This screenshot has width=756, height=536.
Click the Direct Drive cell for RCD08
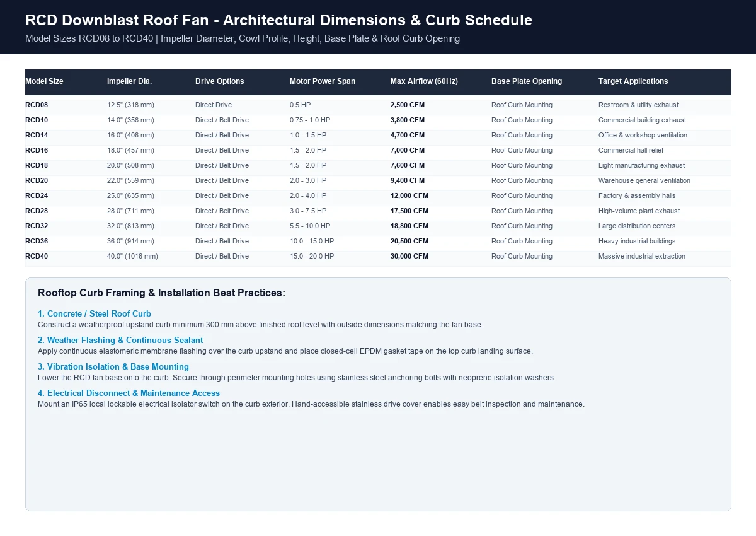pyautogui.click(x=214, y=105)
